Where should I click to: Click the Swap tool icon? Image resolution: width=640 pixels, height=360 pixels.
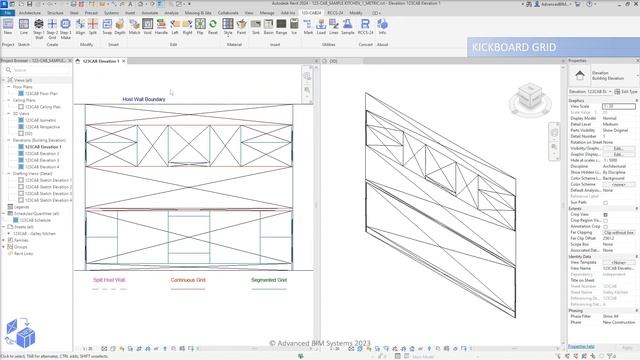(107, 26)
